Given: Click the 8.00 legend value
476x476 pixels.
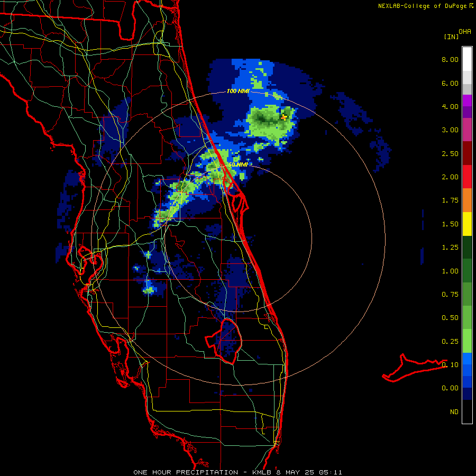Looking at the screenshot, I should [450, 59].
